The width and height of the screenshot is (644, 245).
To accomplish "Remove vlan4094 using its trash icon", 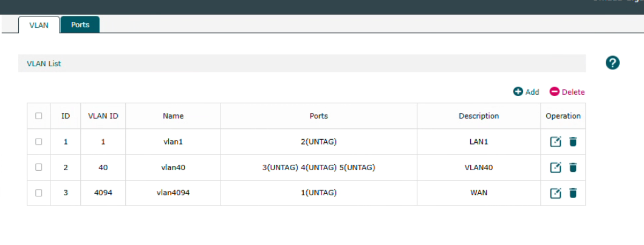I will (572, 193).
